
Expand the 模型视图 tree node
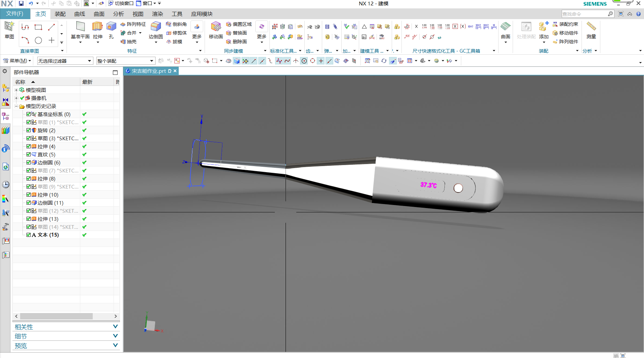pyautogui.click(x=16, y=90)
